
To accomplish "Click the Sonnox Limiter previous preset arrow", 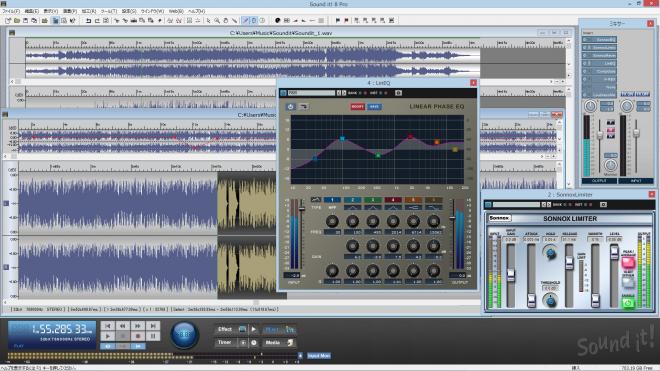I will (x=543, y=204).
